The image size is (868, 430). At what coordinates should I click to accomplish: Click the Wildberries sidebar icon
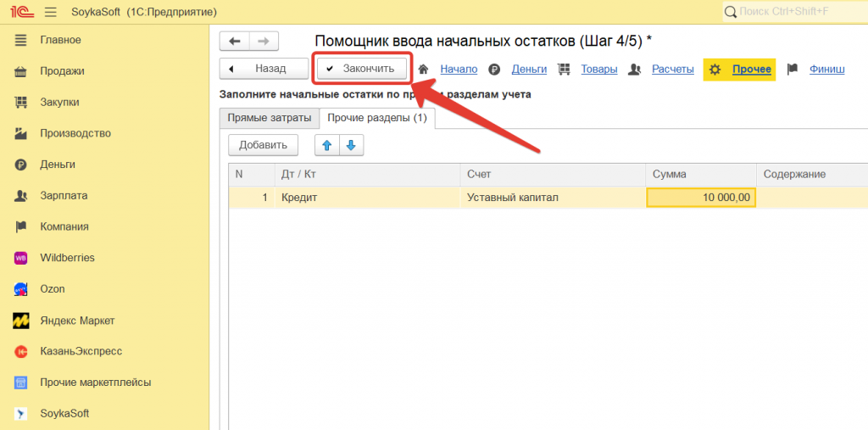22,258
